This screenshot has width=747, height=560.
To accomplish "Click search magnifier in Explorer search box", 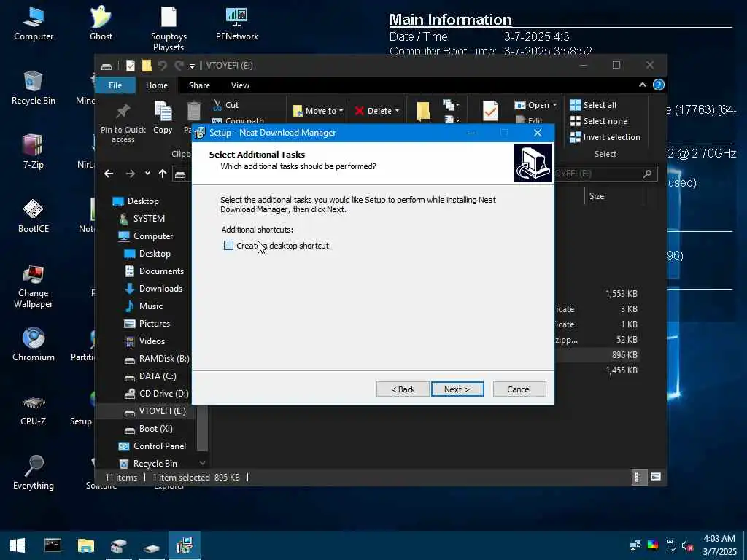I will [x=647, y=174].
